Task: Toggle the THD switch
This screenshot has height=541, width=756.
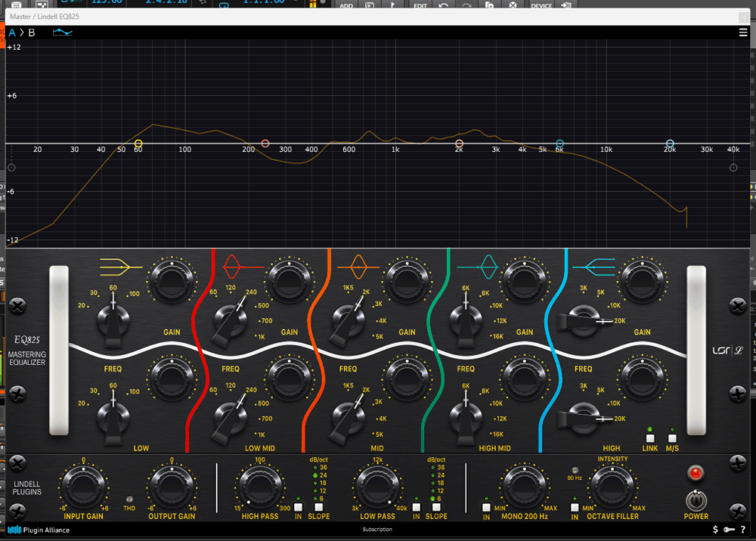Action: (129, 499)
